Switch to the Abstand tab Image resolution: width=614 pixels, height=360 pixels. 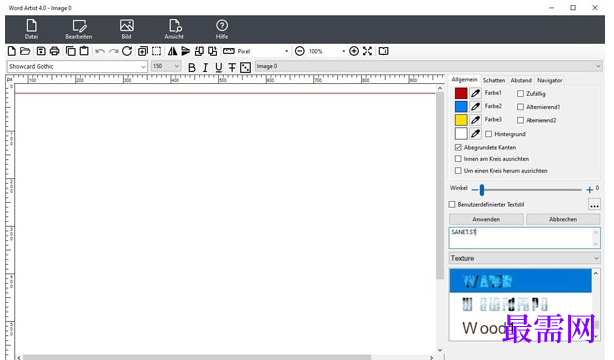point(521,80)
